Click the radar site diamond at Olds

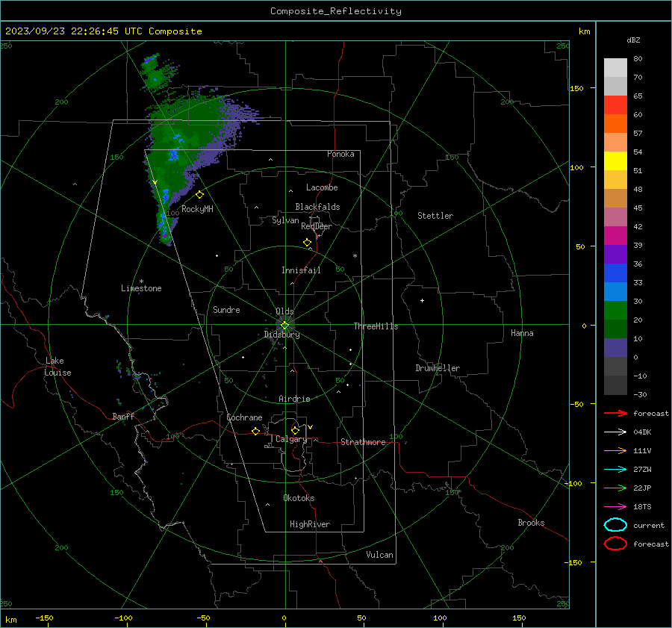[x=284, y=325]
